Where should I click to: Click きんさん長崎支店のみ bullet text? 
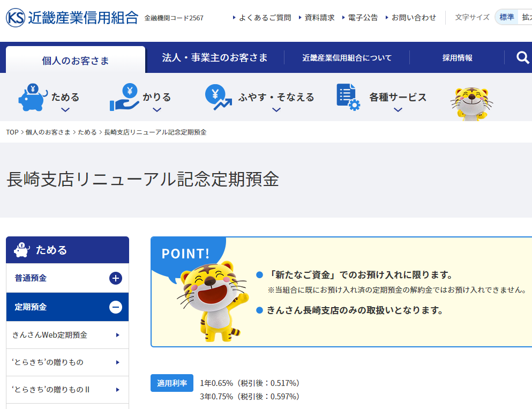[x=355, y=310]
